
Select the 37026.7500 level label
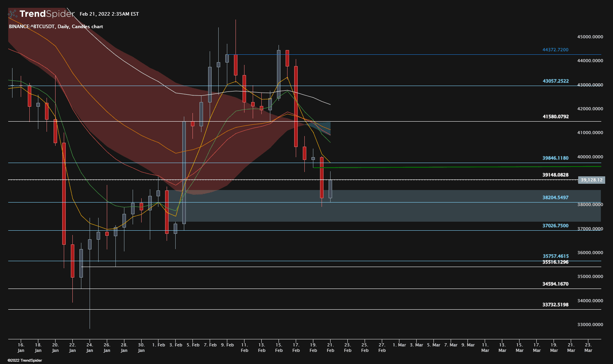[555, 226]
